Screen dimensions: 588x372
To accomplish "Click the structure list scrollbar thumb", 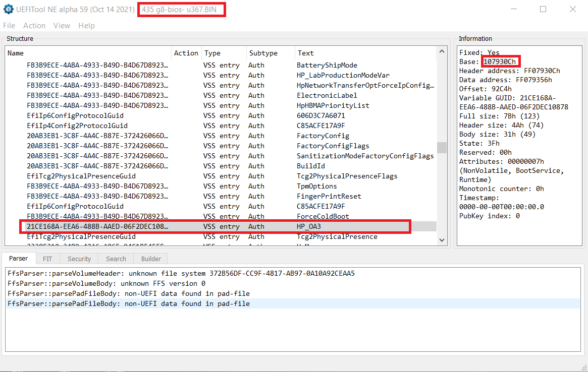I will 442,147.
